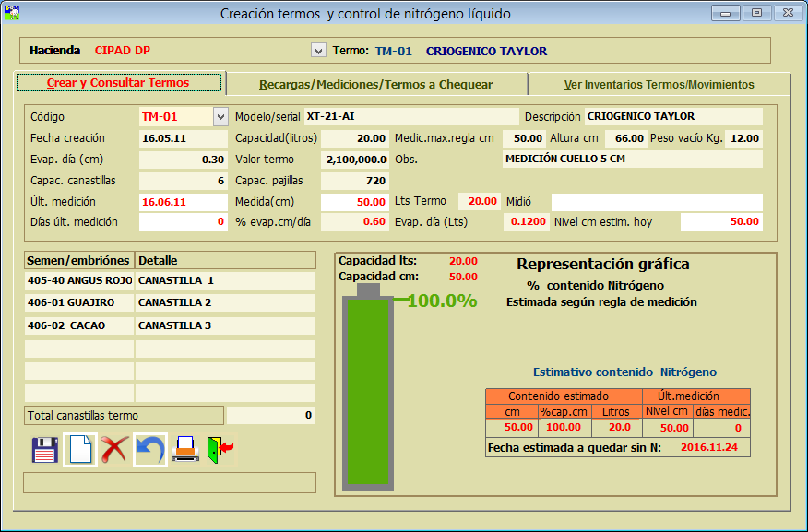Click the blank page new record icon

[x=80, y=450]
